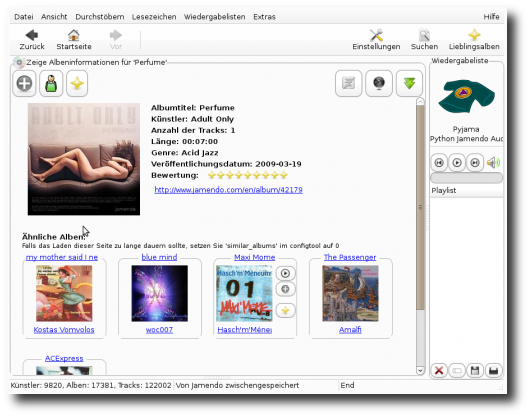Go back with the Zurück arrow
The image size is (530, 417).
point(32,39)
